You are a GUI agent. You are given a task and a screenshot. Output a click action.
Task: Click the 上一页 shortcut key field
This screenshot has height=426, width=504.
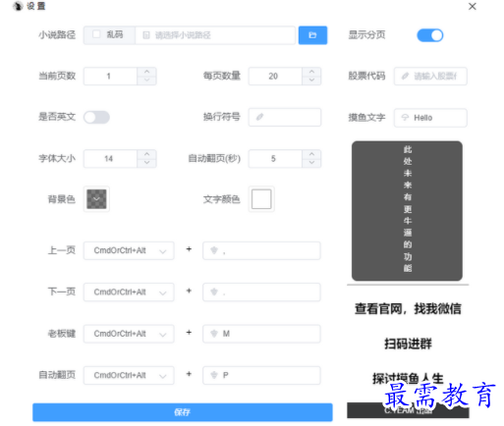(x=261, y=250)
